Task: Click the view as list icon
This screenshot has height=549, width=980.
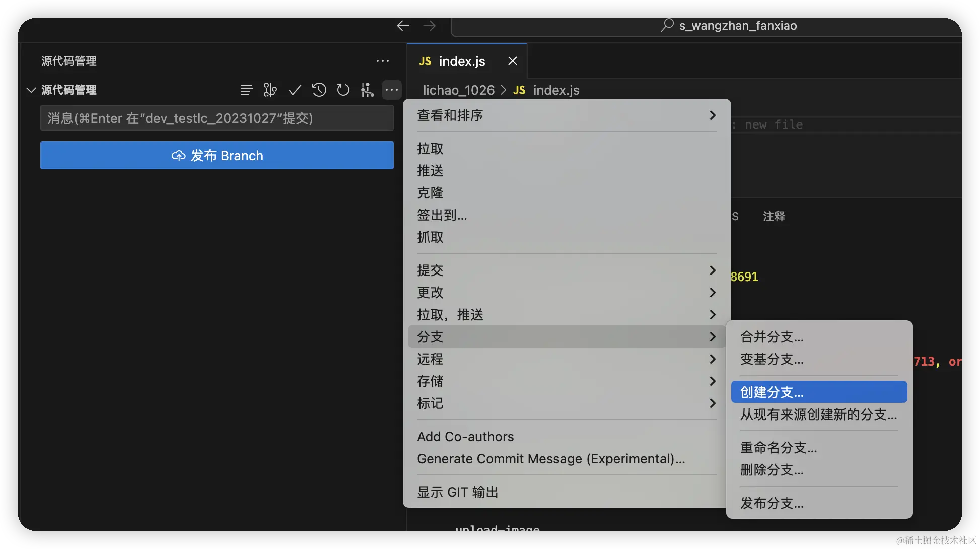Action: point(246,90)
